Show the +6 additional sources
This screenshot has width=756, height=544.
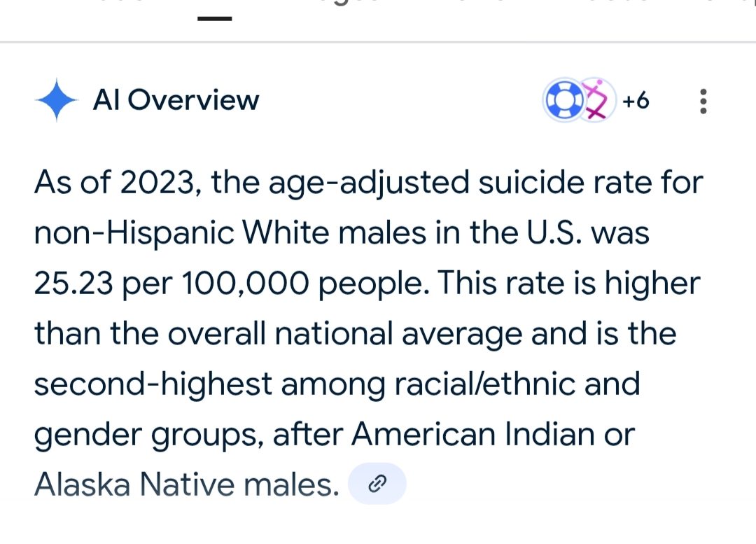(636, 102)
